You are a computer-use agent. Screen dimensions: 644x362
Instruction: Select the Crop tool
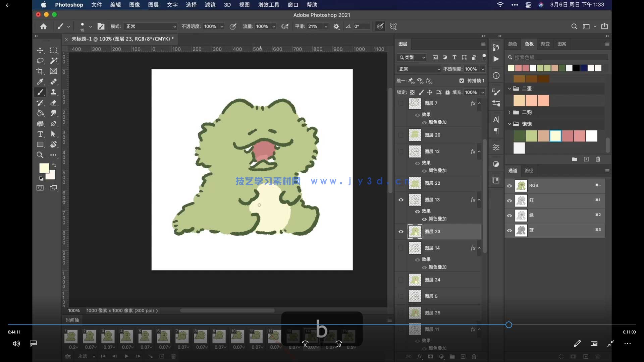click(40, 71)
